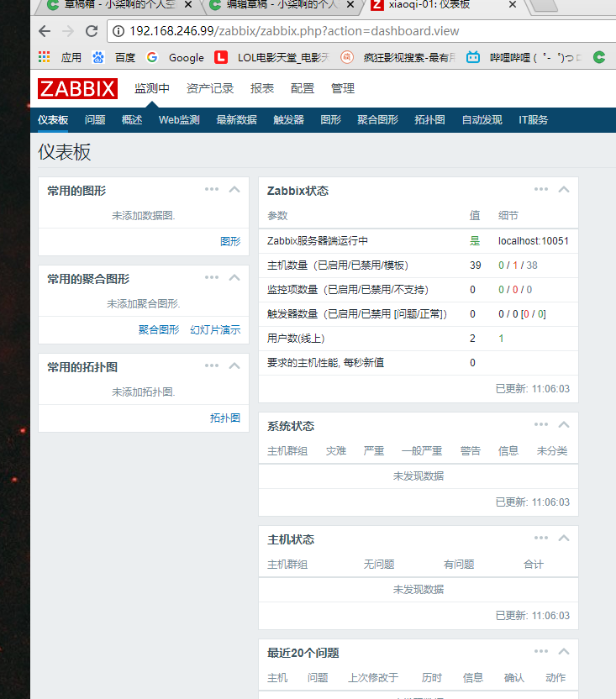Open the Baidu bookmark
Screen dimensions: 616x699
[x=113, y=57]
